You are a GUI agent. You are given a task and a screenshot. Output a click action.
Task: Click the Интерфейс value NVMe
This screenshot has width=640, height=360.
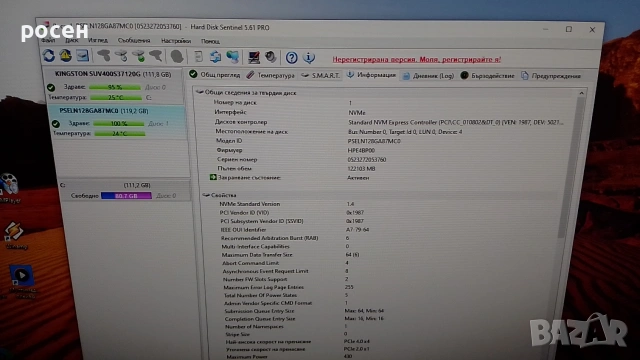357,113
